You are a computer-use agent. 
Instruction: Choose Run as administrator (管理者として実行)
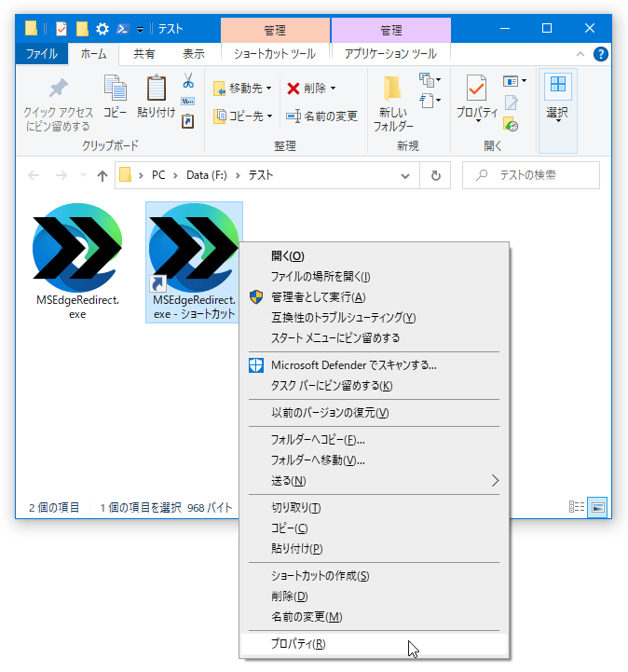click(x=374, y=297)
